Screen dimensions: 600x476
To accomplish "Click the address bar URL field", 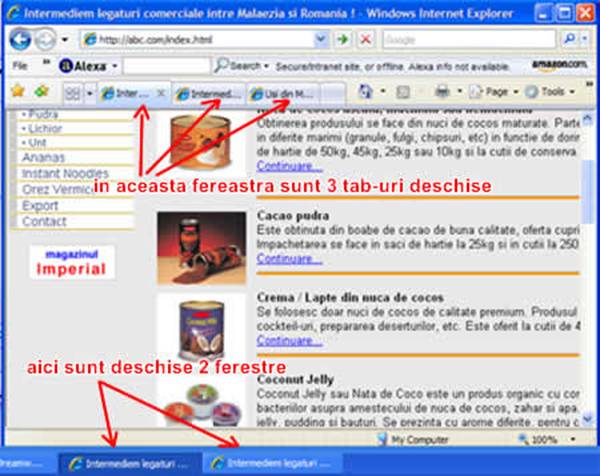I will pyautogui.click(x=200, y=39).
